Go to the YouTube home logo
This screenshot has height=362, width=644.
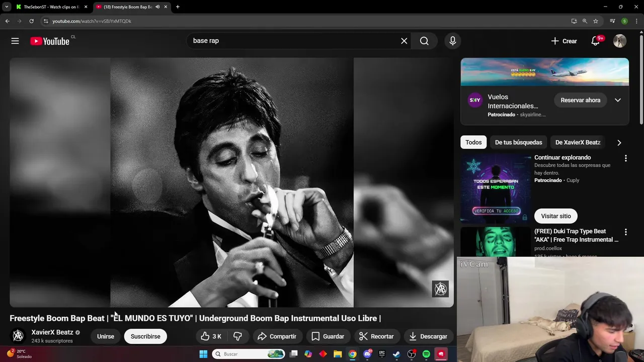point(50,41)
